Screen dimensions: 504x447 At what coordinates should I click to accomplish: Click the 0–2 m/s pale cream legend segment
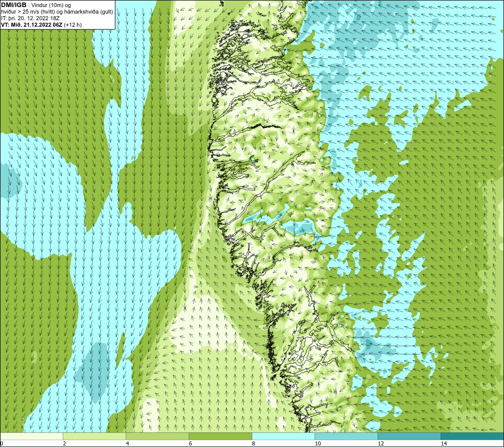[31, 436]
